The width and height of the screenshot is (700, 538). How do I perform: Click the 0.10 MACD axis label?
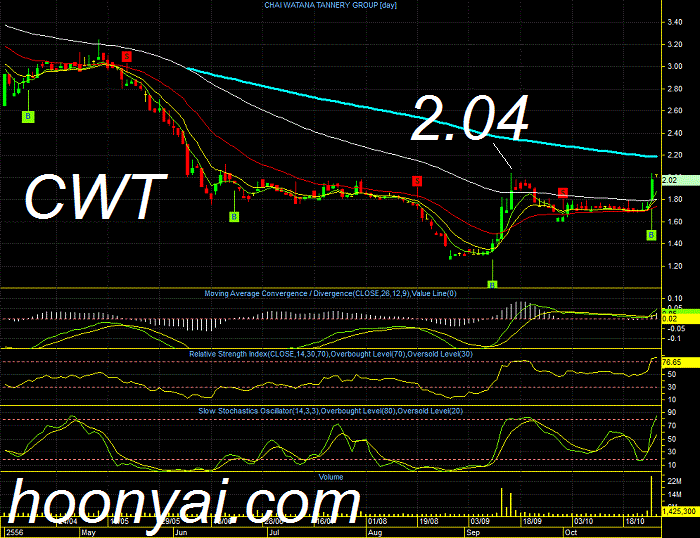[x=675, y=298]
